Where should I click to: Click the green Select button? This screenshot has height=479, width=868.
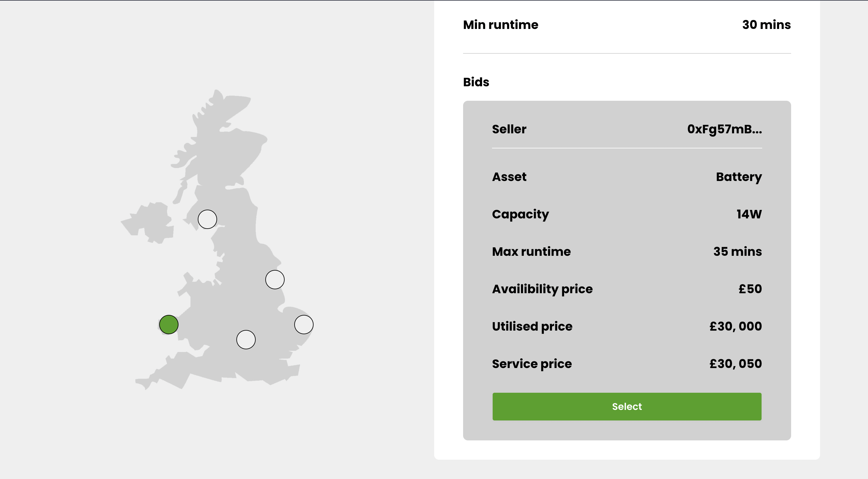(x=627, y=407)
